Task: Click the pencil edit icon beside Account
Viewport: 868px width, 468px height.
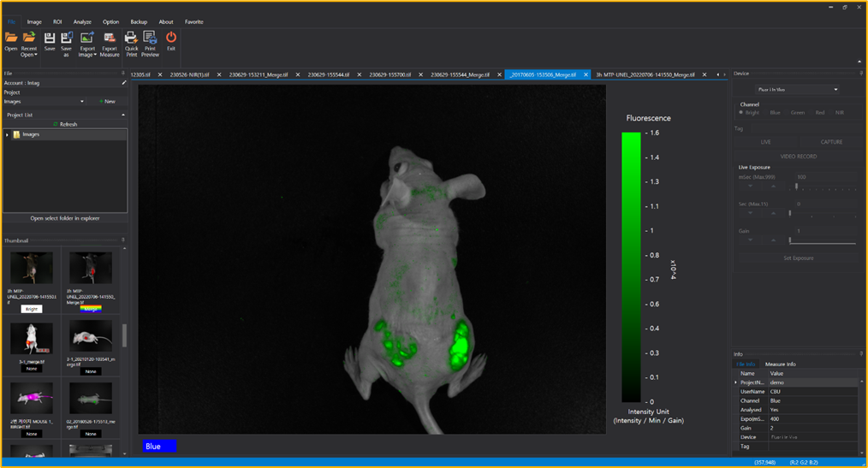Action: (x=124, y=83)
